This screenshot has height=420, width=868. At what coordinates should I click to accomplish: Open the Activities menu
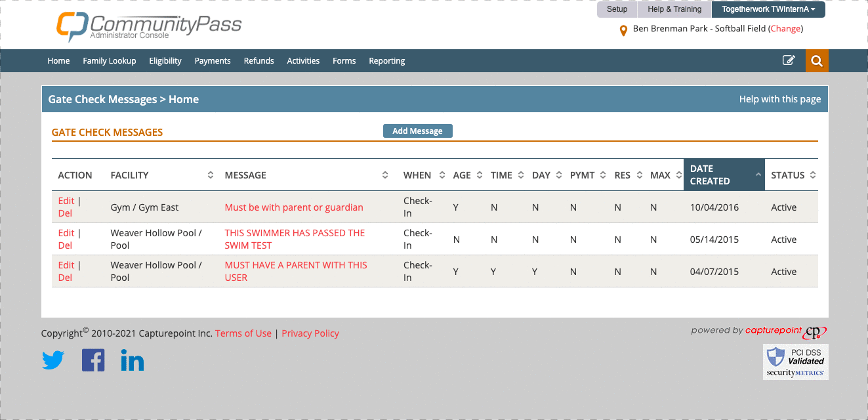point(303,60)
